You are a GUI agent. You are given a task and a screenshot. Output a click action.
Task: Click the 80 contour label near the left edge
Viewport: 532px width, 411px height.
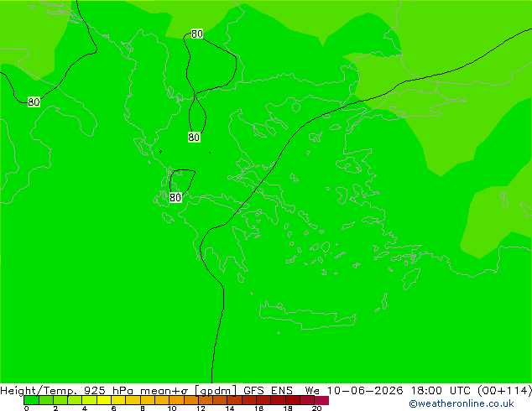pos(34,101)
